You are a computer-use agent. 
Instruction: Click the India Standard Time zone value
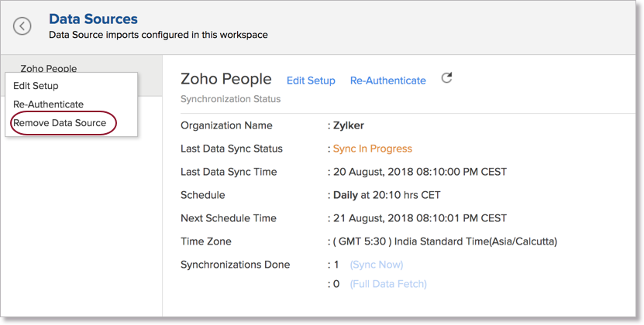[445, 241]
